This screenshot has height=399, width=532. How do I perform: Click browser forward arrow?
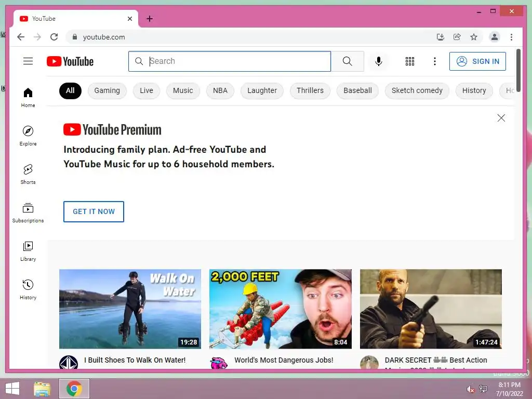(37, 37)
